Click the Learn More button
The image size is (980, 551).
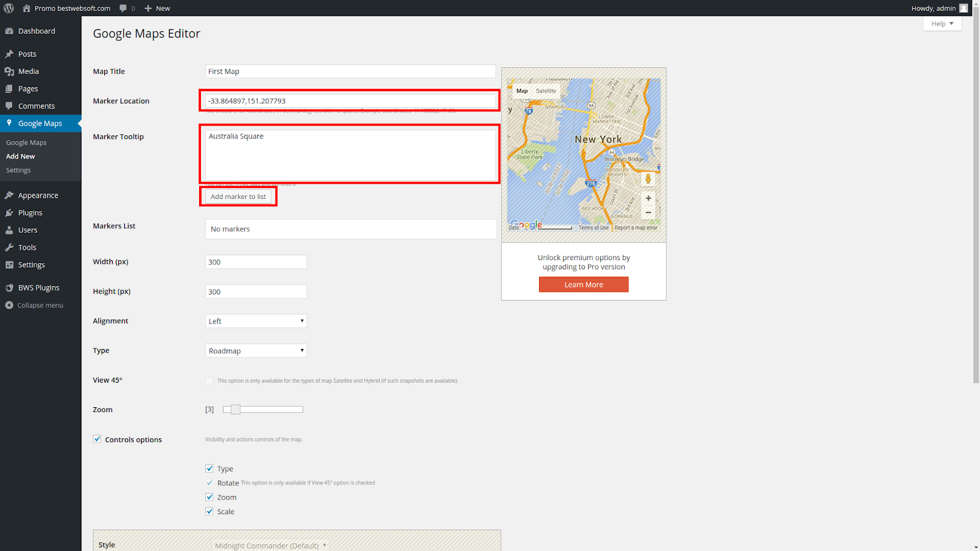(x=584, y=285)
